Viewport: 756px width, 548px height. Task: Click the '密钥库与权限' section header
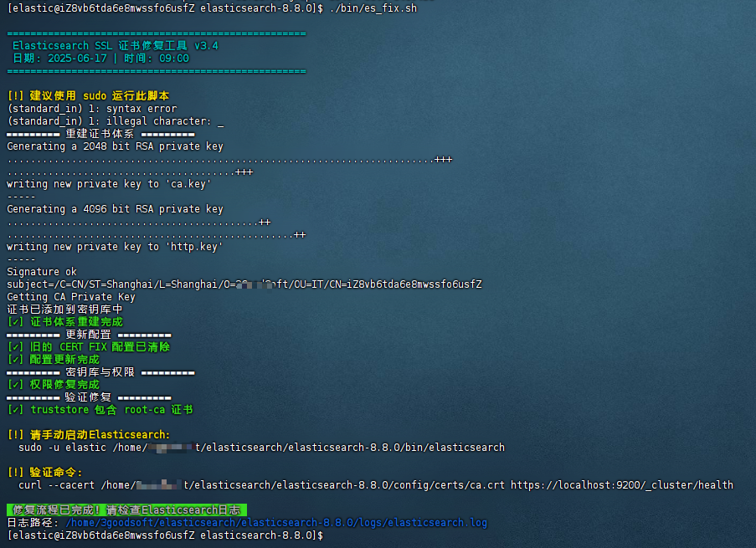pyautogui.click(x=100, y=371)
